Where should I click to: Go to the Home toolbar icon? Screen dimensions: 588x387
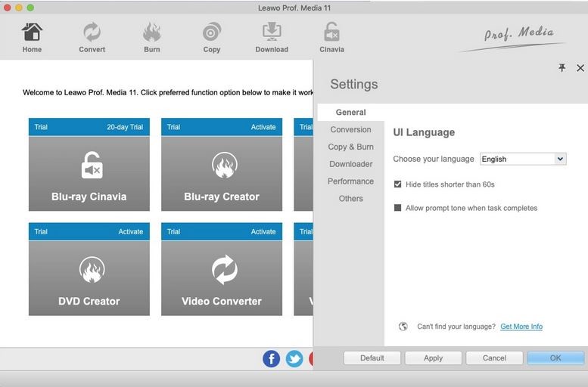(32, 38)
